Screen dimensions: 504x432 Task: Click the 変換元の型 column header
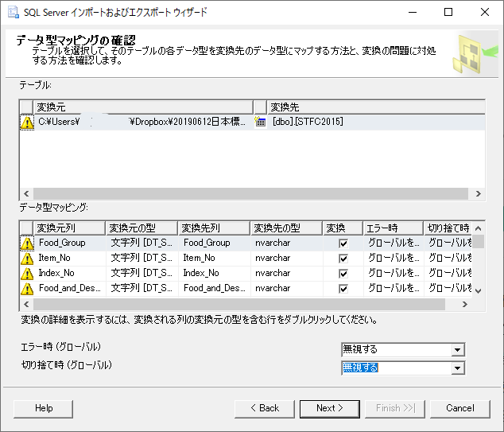(142, 228)
